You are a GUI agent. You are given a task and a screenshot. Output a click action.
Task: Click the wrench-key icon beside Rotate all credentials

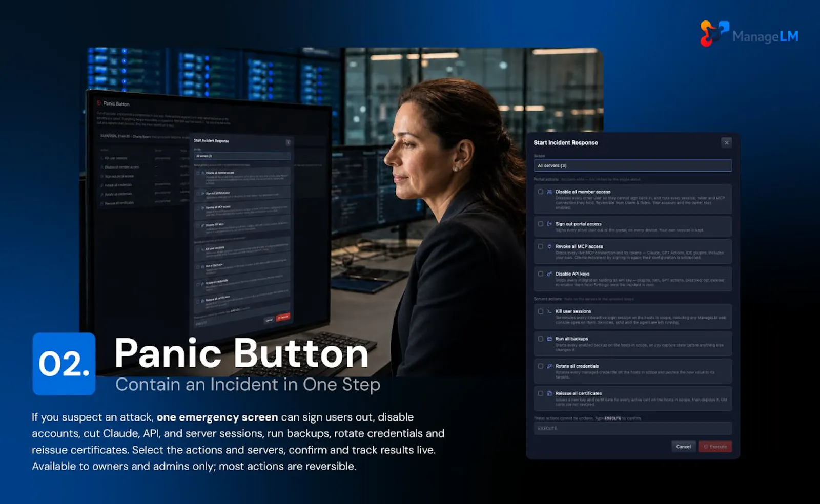pos(549,366)
